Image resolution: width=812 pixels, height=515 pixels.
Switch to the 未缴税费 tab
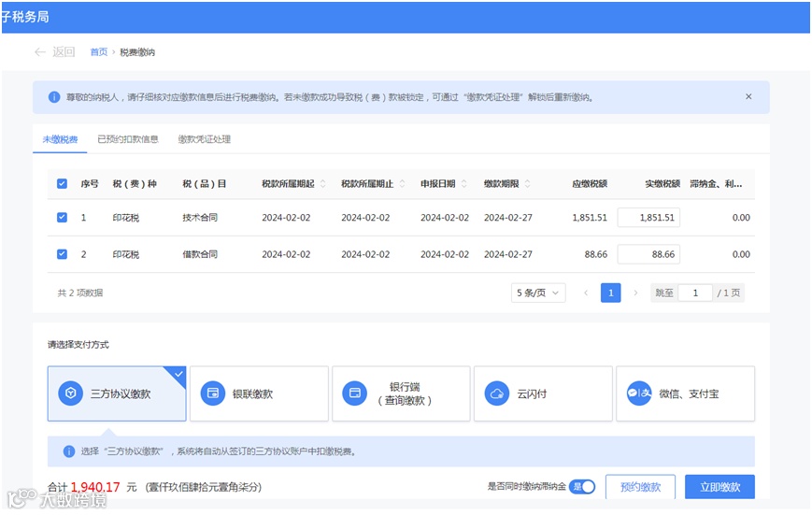[60, 139]
